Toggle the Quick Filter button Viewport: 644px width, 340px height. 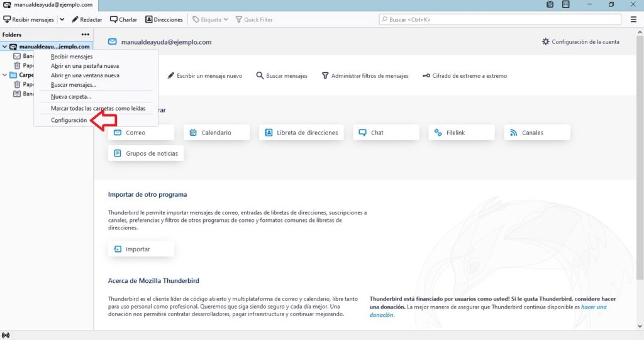pyautogui.click(x=254, y=19)
